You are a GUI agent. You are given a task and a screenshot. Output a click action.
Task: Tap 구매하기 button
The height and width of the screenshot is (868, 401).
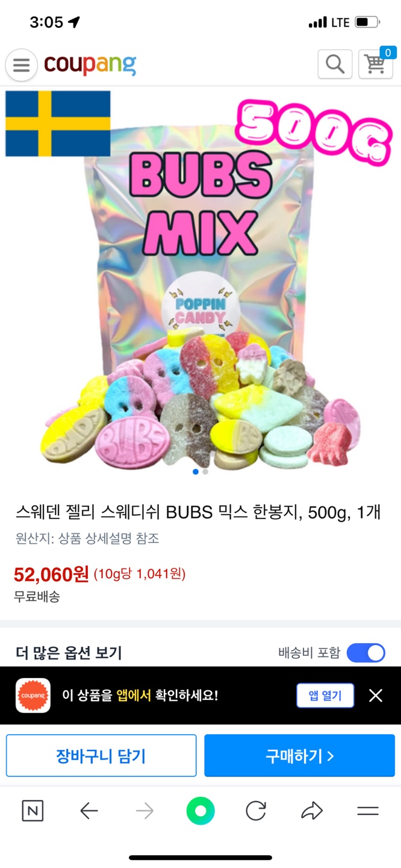299,755
